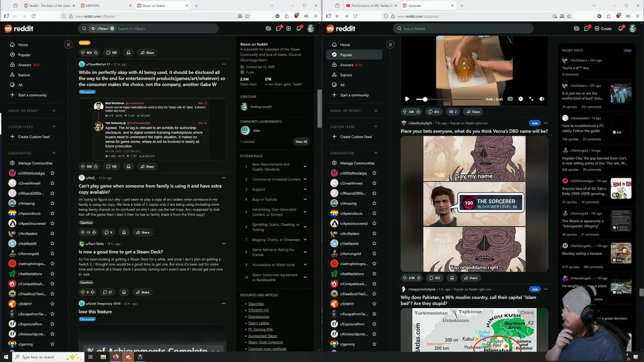Open SteamRep resource link
Image resolution: width=644 pixels, height=362 pixels.
(x=256, y=304)
